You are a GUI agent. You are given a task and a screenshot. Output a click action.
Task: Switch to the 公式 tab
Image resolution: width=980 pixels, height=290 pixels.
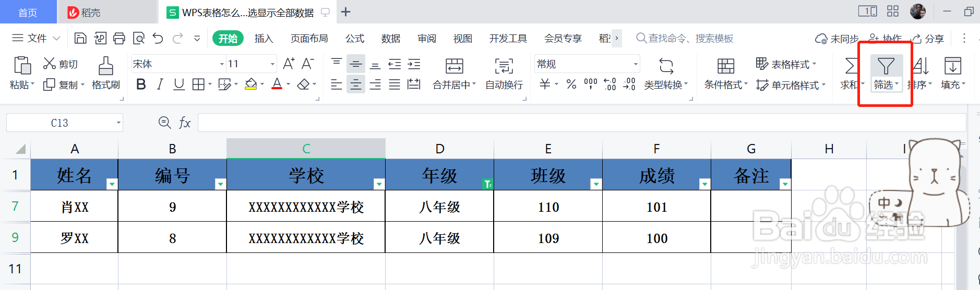click(355, 39)
